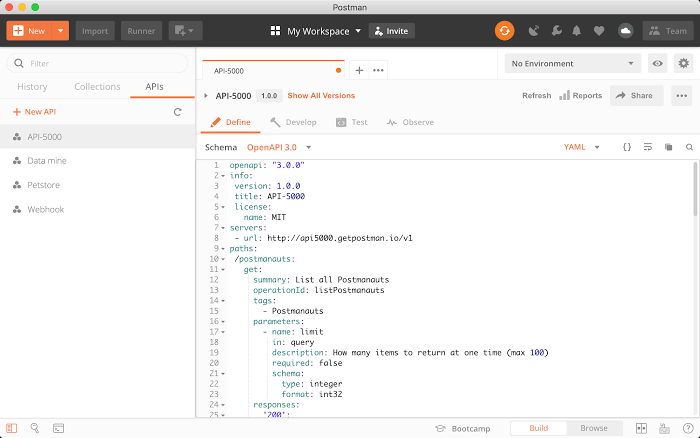The width and height of the screenshot is (700, 438).
Task: Open the notifications bell icon
Action: pos(577,31)
